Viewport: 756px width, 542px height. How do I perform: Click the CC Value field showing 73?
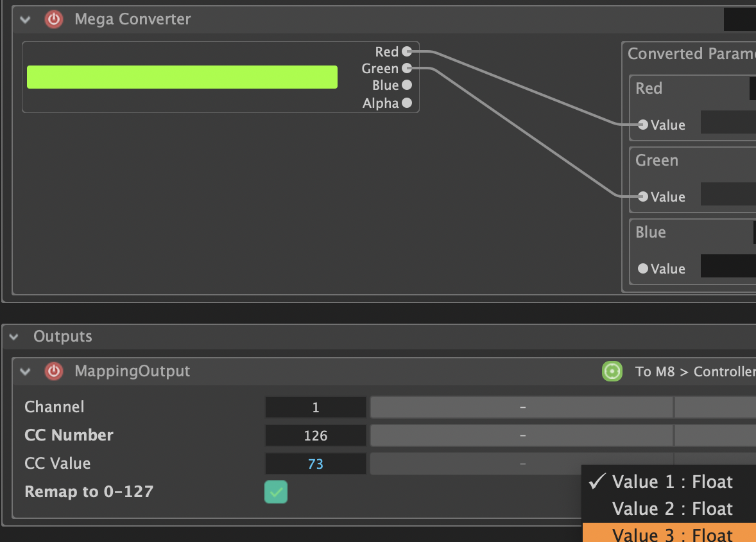click(x=315, y=464)
